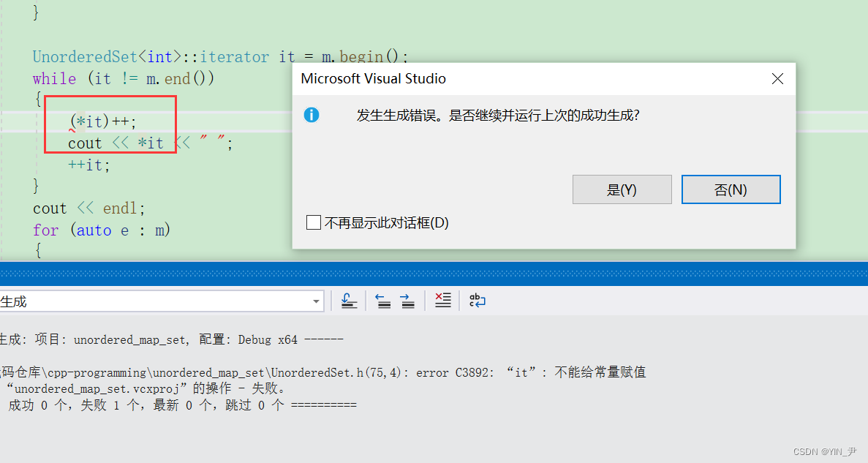The height and width of the screenshot is (463, 868).
Task: Clear all output with the X-list icon
Action: pyautogui.click(x=442, y=301)
